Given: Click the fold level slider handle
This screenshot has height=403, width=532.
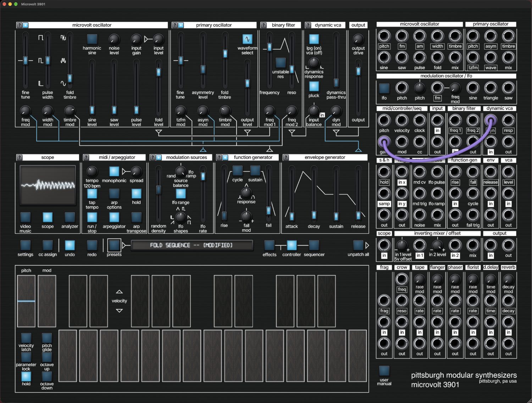Looking at the screenshot, I should pos(159,72).
